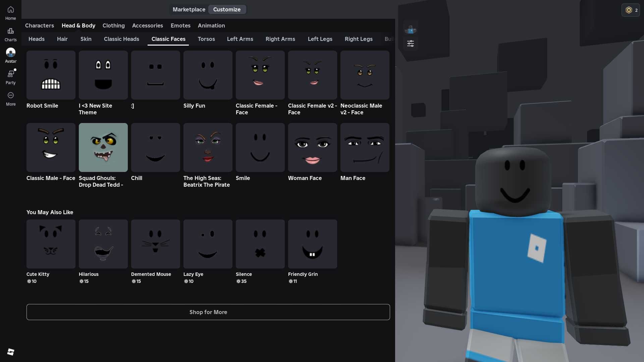Switch to the Marketplace tab
644x362 pixels.
coord(189,9)
